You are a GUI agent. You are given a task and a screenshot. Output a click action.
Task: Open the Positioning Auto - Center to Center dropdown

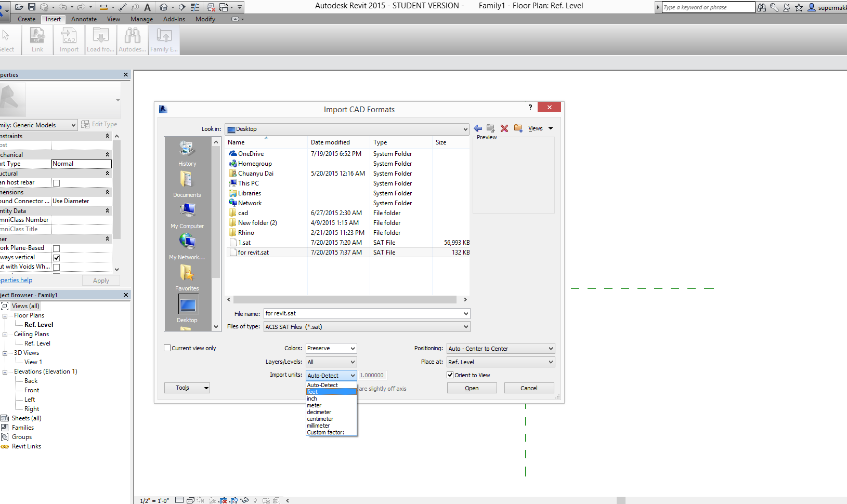tap(501, 349)
